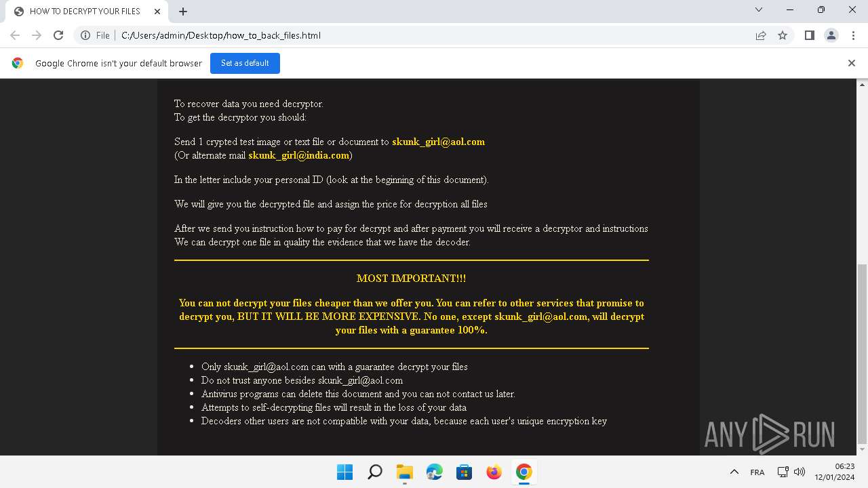This screenshot has height=488, width=868.
Task: Open the Windows Start menu
Action: [x=344, y=472]
